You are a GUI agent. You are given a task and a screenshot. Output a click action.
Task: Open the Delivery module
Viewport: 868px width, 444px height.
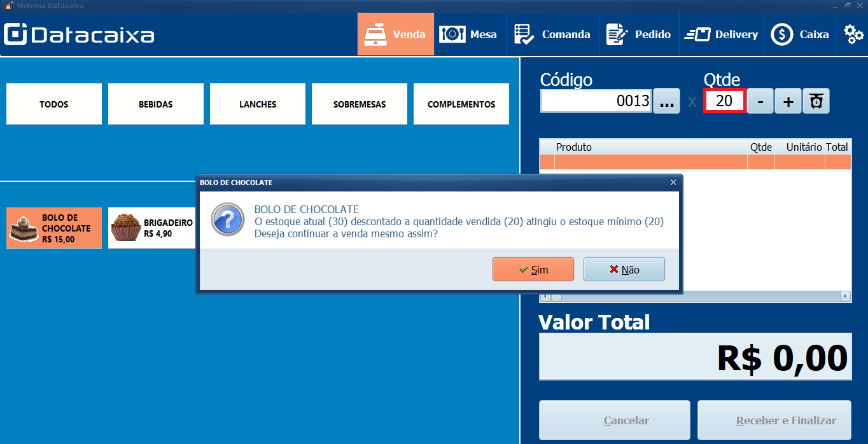tap(721, 34)
